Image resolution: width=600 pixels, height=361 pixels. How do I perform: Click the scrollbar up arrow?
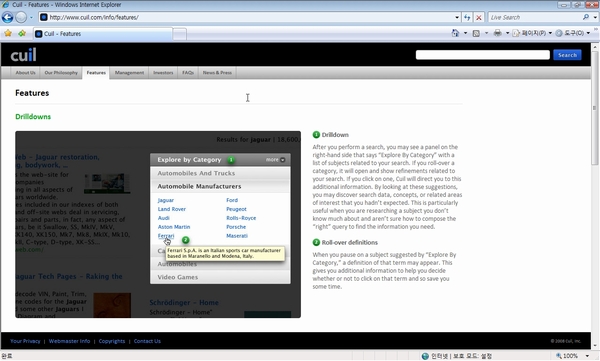click(595, 46)
